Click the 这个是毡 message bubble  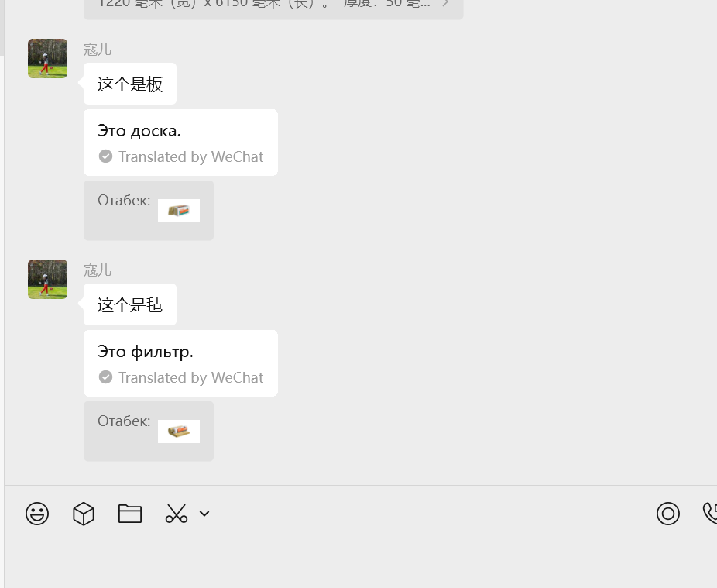pyautogui.click(x=130, y=304)
